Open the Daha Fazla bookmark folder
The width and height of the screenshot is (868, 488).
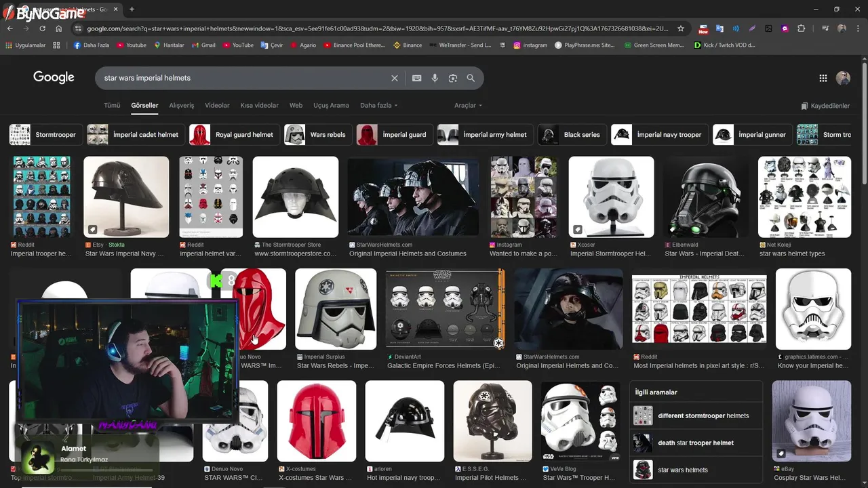click(92, 45)
